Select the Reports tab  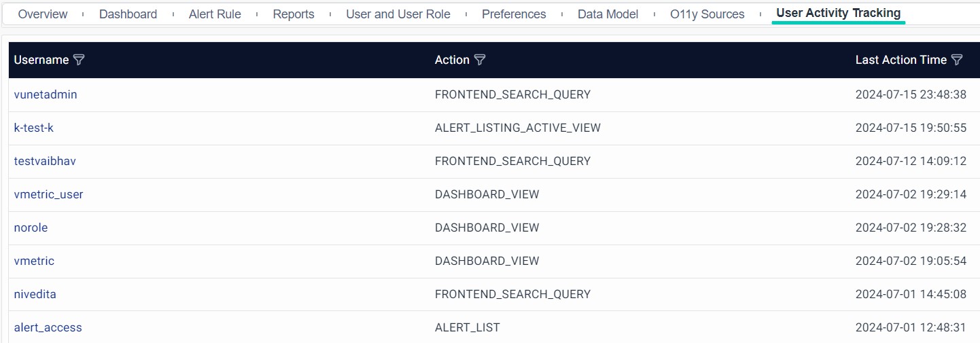[294, 14]
